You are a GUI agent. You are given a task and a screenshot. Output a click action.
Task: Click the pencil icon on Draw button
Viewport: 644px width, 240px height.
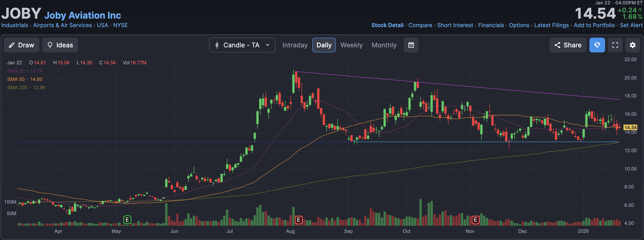click(12, 45)
